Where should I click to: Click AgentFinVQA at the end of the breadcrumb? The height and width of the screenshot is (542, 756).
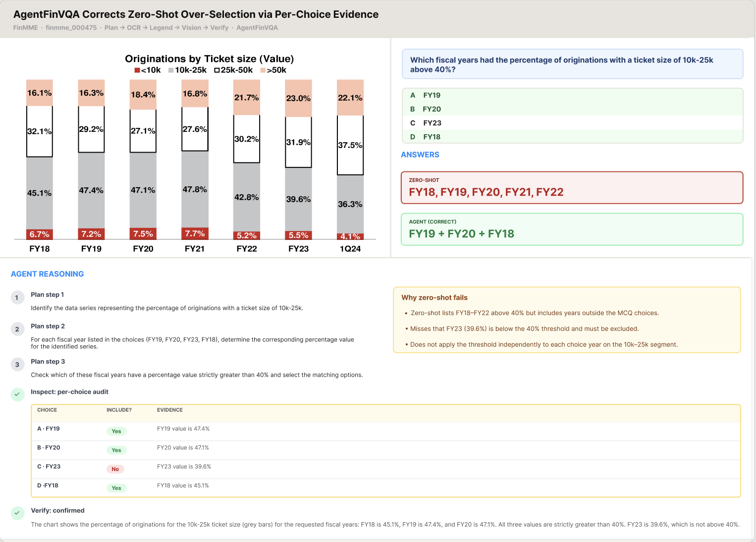pos(257,28)
